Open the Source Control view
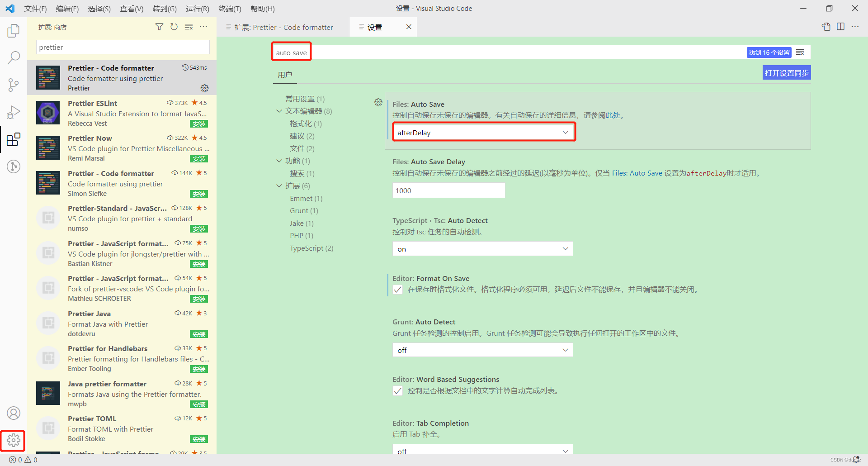 (14, 85)
